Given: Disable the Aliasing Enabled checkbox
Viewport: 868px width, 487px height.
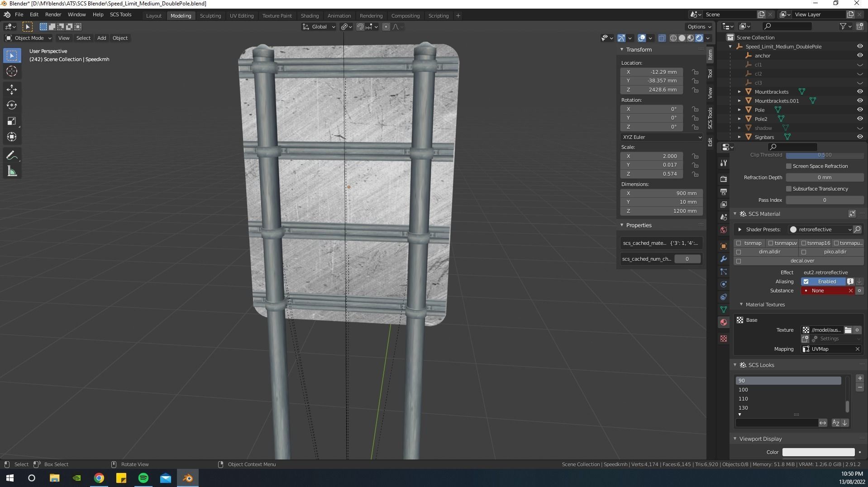Looking at the screenshot, I should [806, 282].
